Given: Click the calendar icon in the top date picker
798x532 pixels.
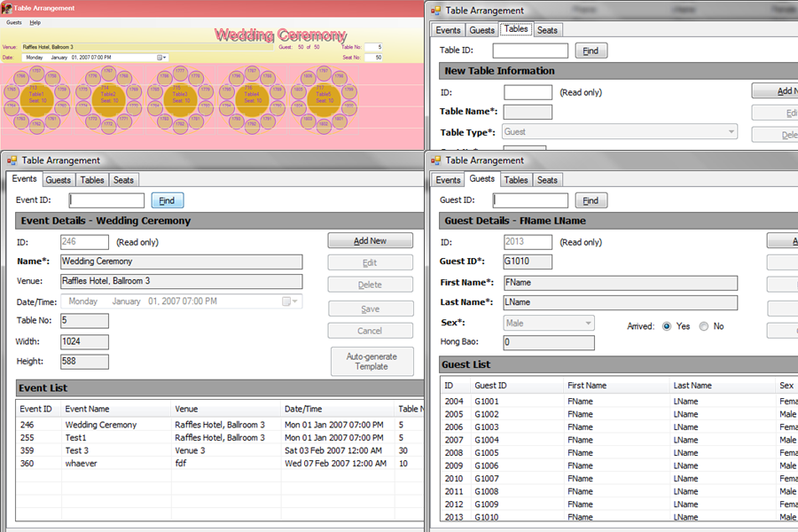Looking at the screenshot, I should pos(160,58).
